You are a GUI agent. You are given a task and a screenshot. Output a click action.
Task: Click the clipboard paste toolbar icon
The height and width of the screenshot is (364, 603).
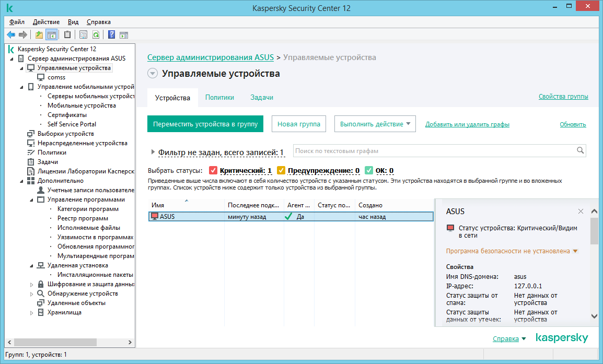(x=67, y=35)
